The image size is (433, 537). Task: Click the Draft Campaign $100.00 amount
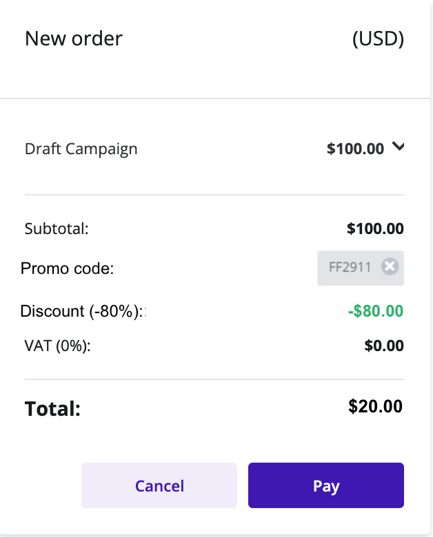coord(355,149)
